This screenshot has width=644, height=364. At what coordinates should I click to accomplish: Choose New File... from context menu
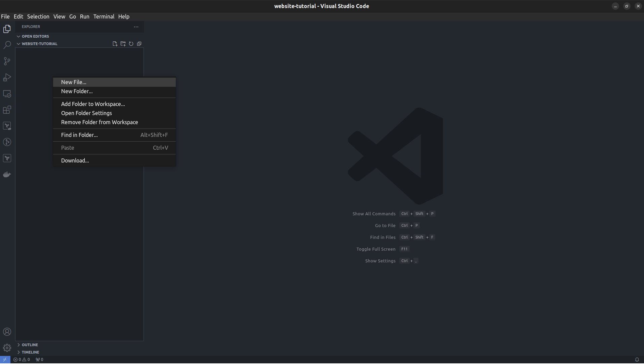114,82
